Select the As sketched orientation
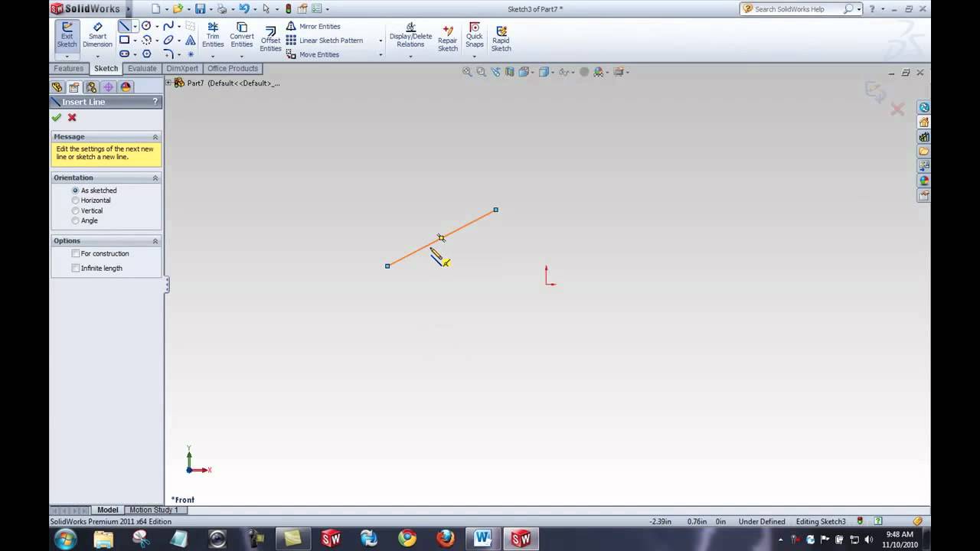The height and width of the screenshot is (551, 980). click(x=75, y=191)
